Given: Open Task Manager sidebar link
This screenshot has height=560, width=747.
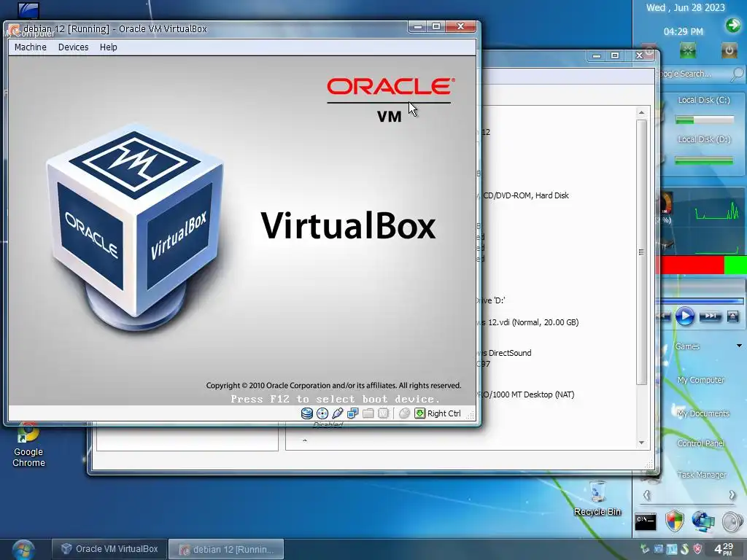Looking at the screenshot, I should click(702, 475).
